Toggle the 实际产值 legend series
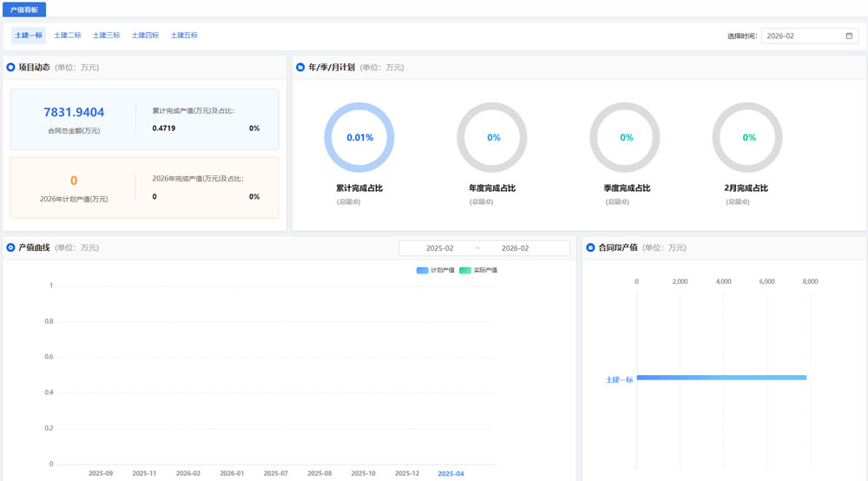Image resolution: width=868 pixels, height=481 pixels. pos(478,270)
